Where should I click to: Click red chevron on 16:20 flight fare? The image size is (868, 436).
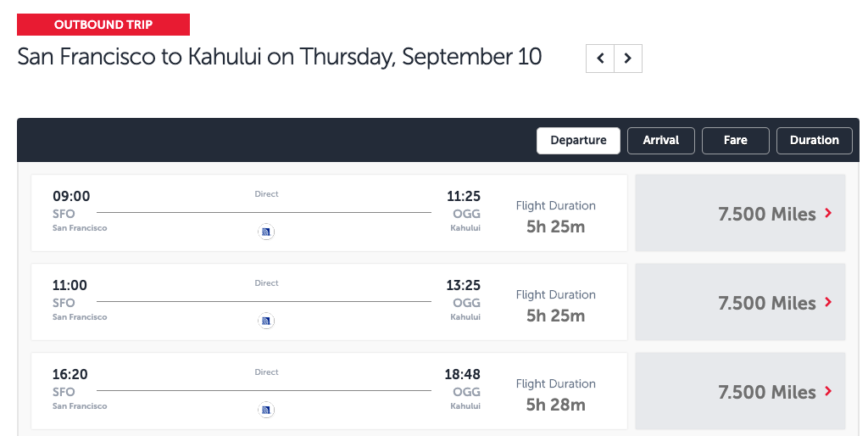pos(828,392)
